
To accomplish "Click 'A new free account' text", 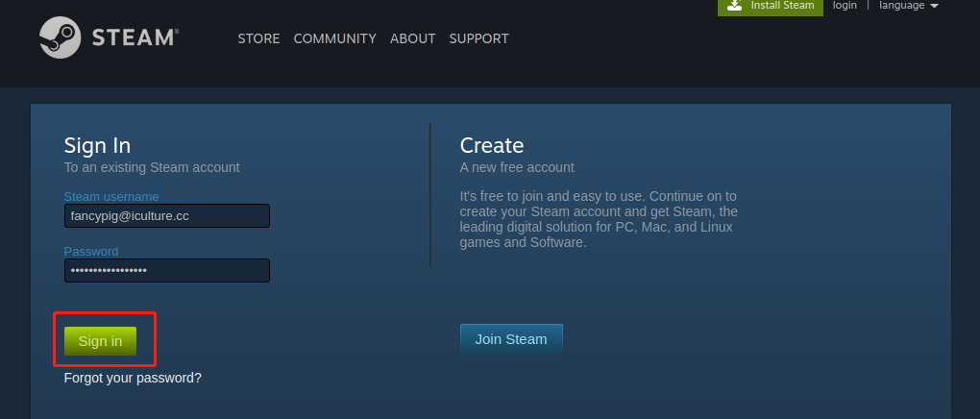I will point(517,167).
